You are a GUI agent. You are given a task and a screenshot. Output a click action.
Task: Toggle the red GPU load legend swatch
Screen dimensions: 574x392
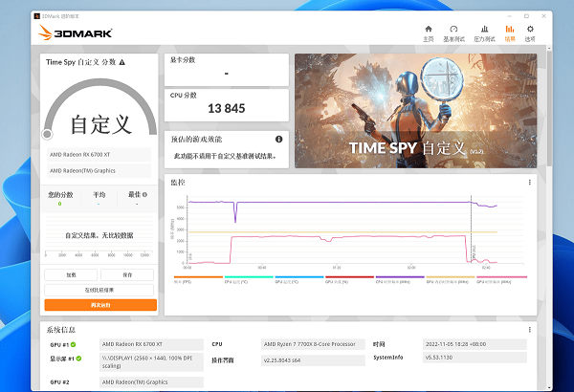349,277
